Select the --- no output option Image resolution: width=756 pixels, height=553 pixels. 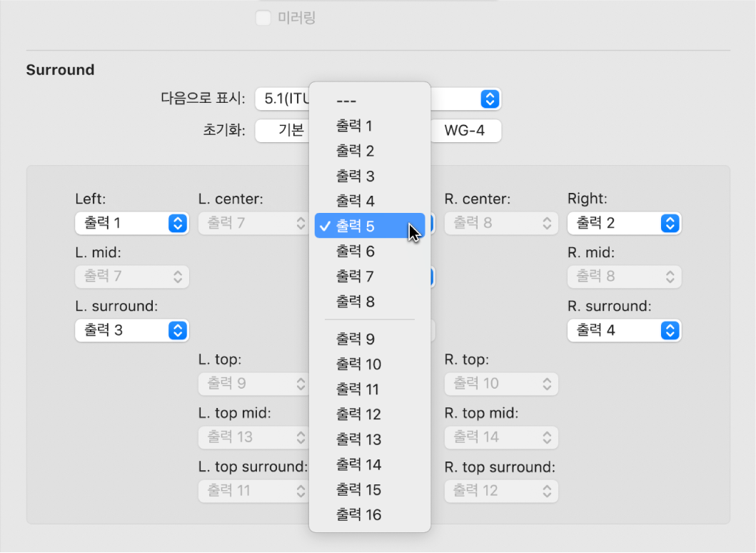click(346, 101)
